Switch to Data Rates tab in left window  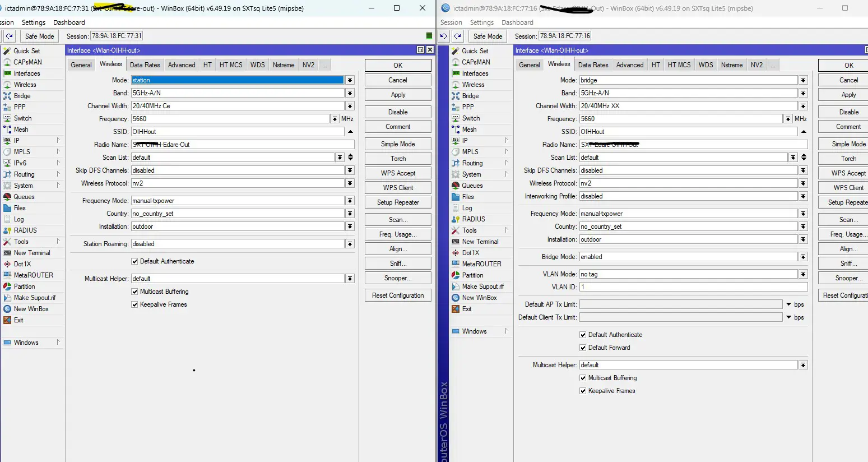(145, 65)
